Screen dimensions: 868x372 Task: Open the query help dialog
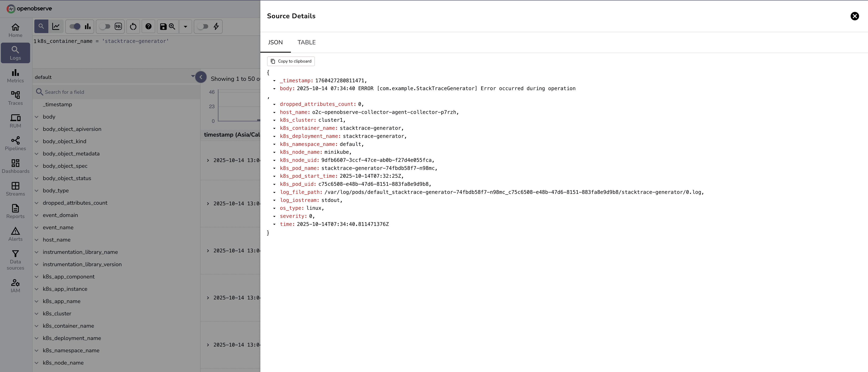(x=148, y=26)
